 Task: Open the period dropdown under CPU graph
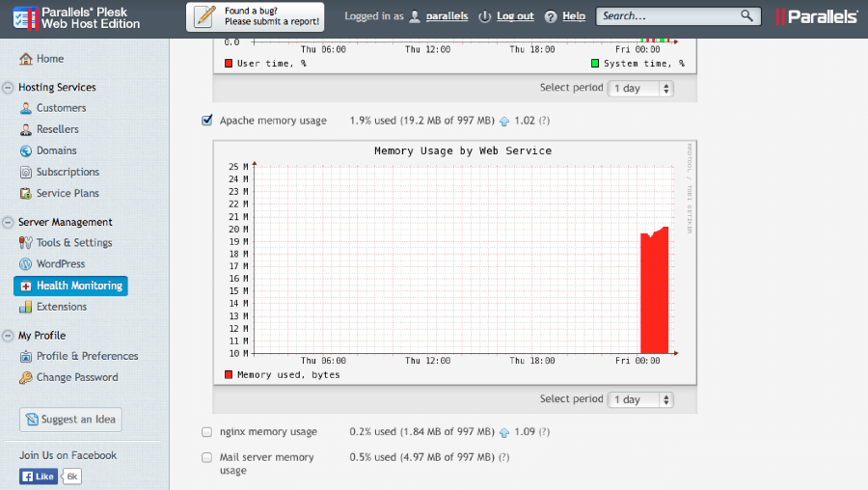640,88
